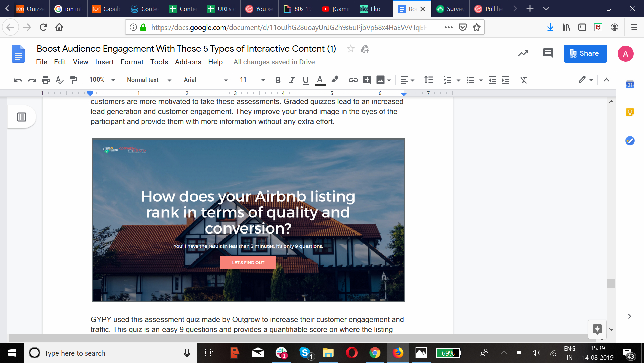Viewport: 644px width, 363px height.
Task: Open the document outline sidebar icon
Action: click(22, 117)
